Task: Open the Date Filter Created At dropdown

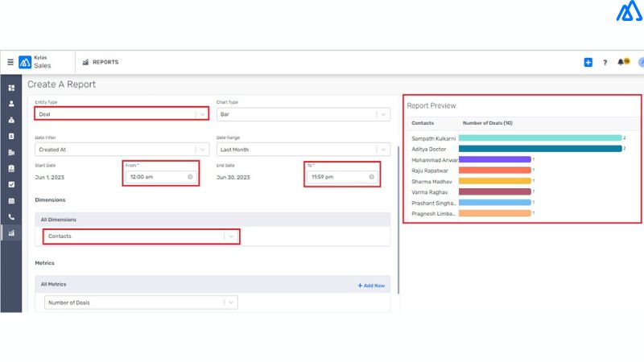Action: [x=202, y=149]
